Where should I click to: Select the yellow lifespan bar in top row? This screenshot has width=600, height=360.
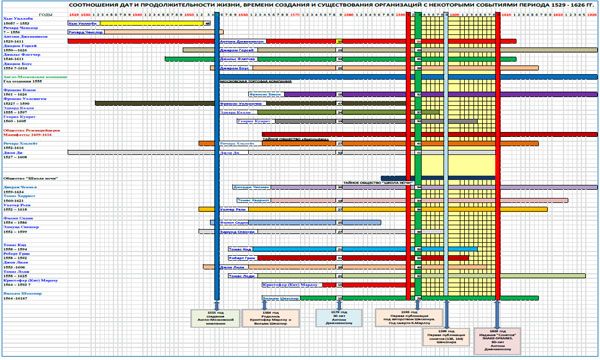152,23
